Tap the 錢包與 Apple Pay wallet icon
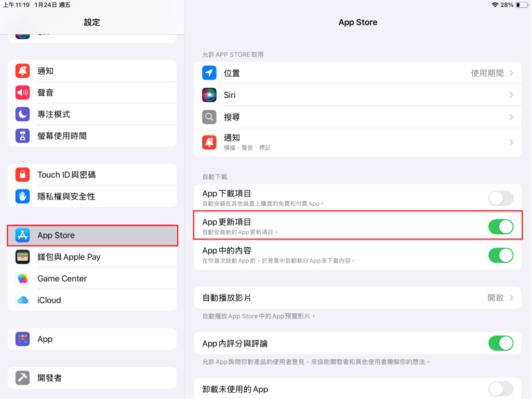This screenshot has height=399, width=532. [x=22, y=257]
